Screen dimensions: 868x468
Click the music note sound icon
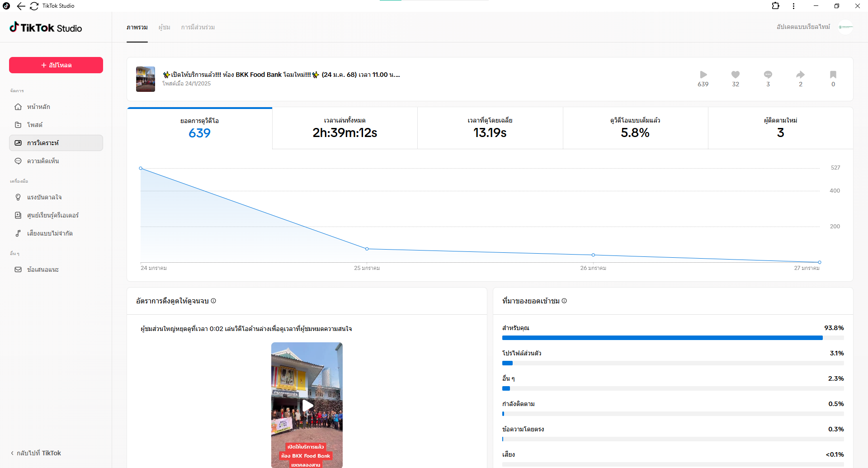click(18, 233)
